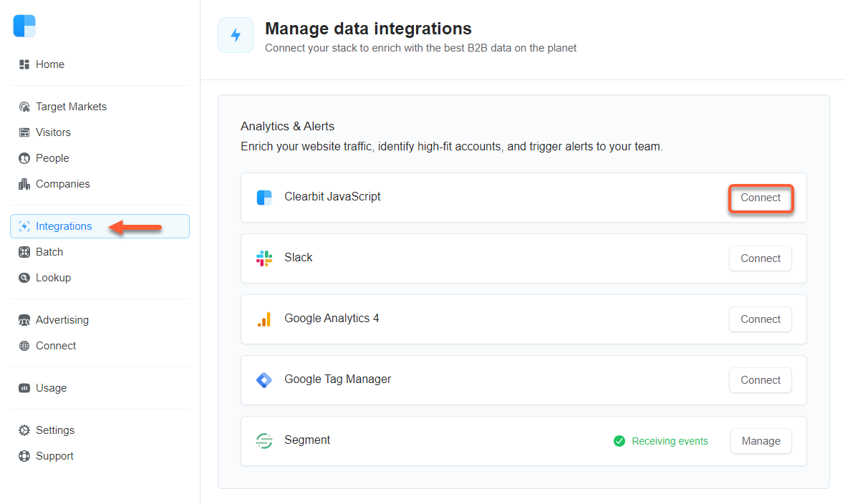845x504 pixels.
Task: Click the Connect globe icon in sidebar
Action: coord(24,346)
